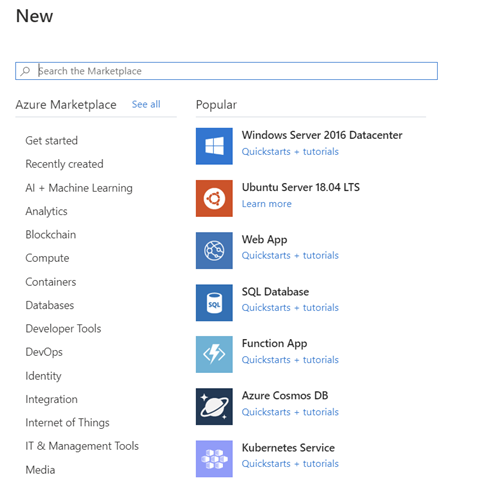Select the AI + Machine Learning category
This screenshot has width=485, height=481.
(x=79, y=188)
